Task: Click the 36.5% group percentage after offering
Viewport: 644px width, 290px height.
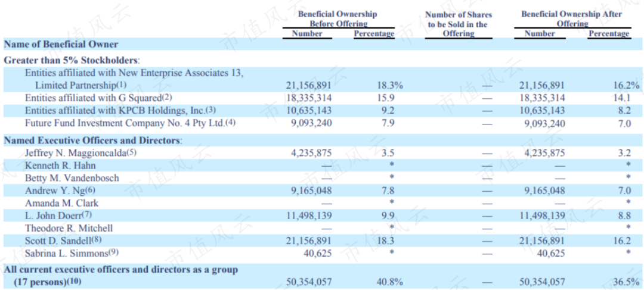Action: (x=626, y=282)
